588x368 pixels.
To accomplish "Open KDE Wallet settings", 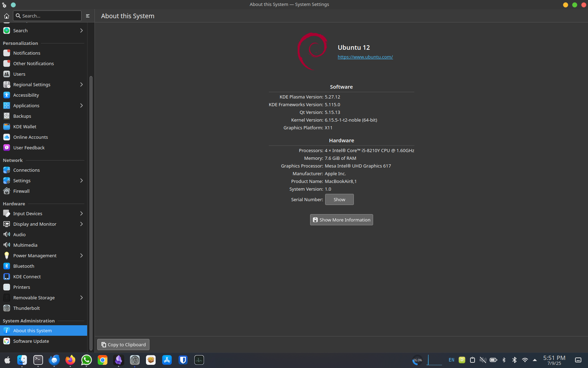I will (x=43, y=127).
